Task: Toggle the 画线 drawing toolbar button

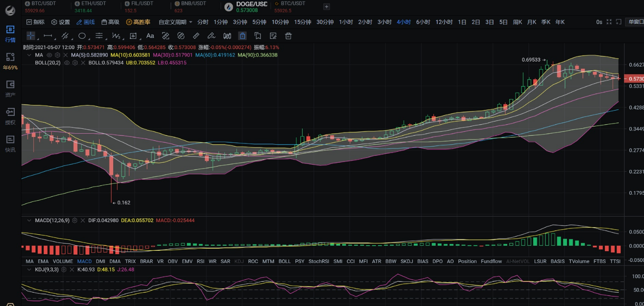Action: (85, 22)
